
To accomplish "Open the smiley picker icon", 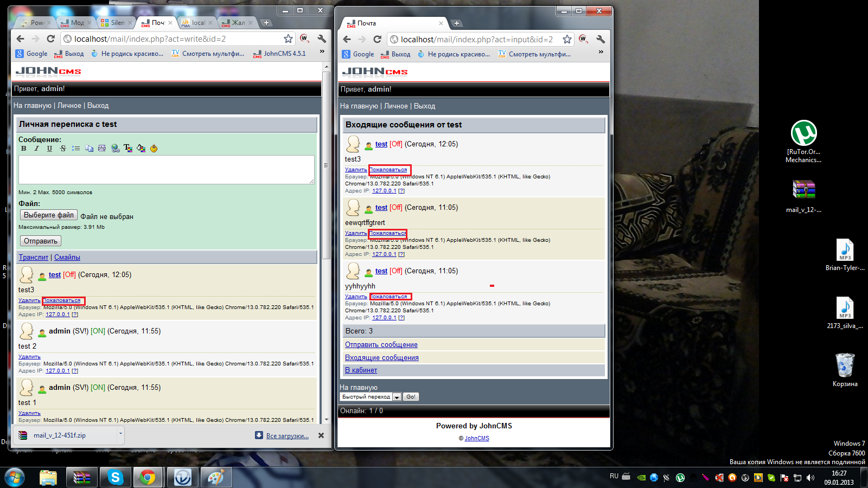I will tap(154, 149).
